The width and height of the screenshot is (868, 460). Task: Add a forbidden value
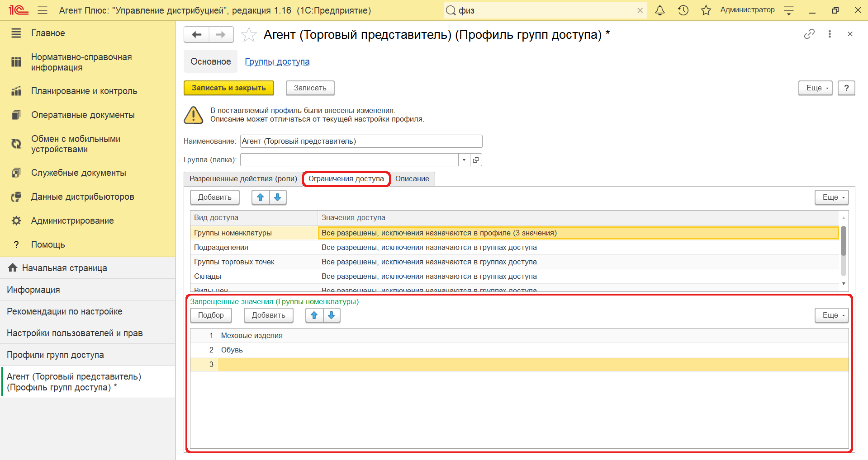269,315
